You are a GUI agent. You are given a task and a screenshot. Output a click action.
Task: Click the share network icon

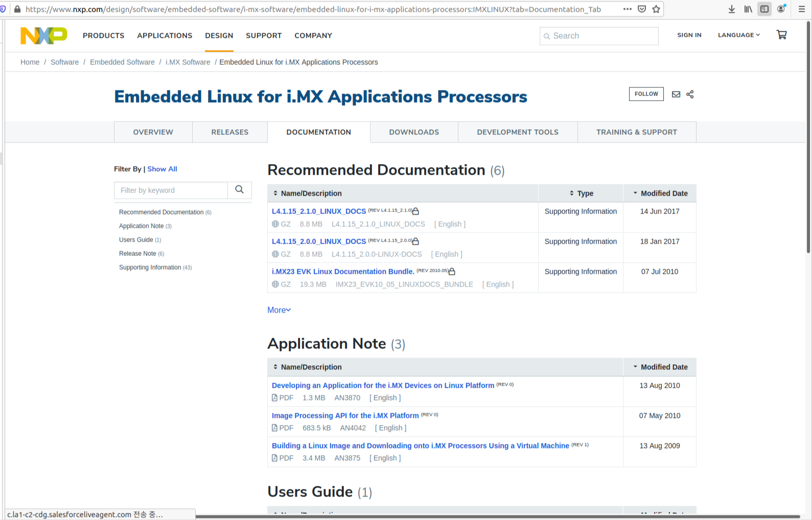[690, 94]
